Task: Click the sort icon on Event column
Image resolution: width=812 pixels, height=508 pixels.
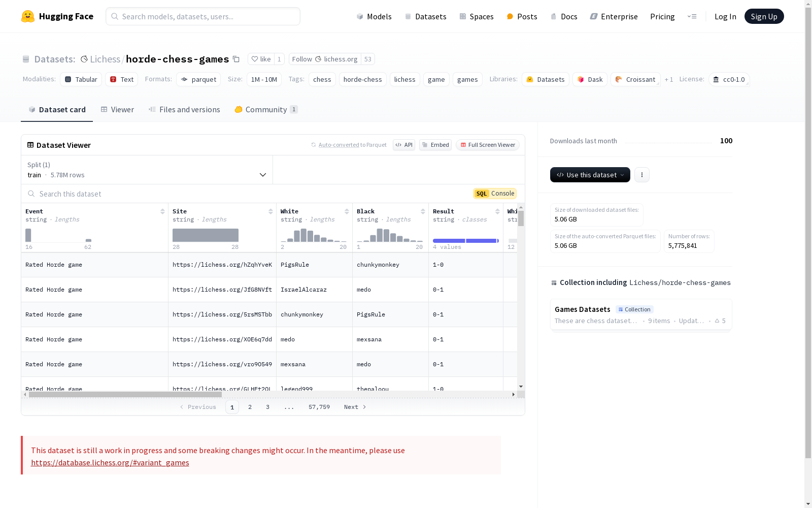Action: pos(162,211)
